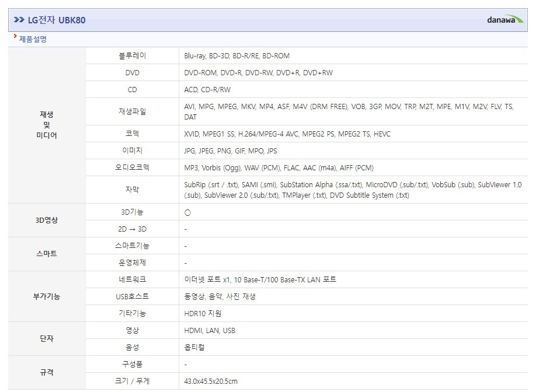Click the Blu-ray, BD-3D, BD-R/RE, BD-ROM value

pyautogui.click(x=237, y=56)
